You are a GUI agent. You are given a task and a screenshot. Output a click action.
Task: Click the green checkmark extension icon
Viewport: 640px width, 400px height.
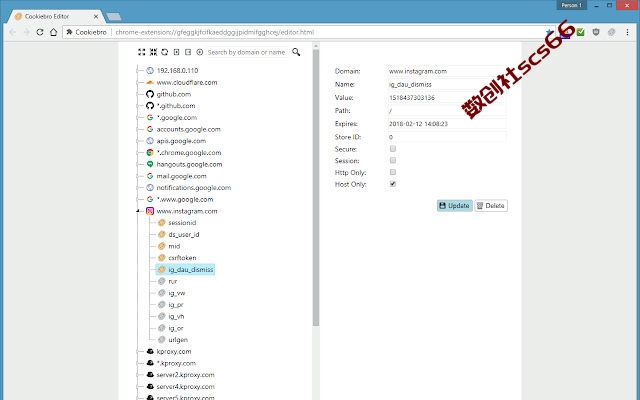580,32
